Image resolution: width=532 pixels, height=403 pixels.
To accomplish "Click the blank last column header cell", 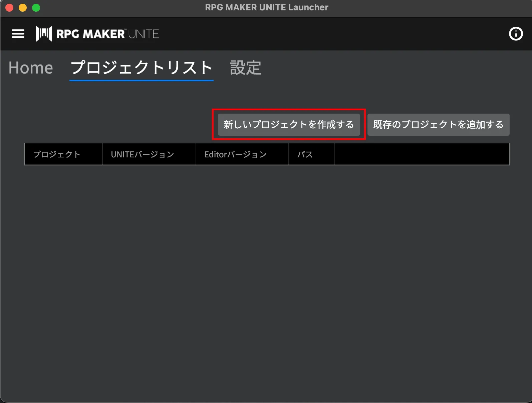I will tap(422, 154).
